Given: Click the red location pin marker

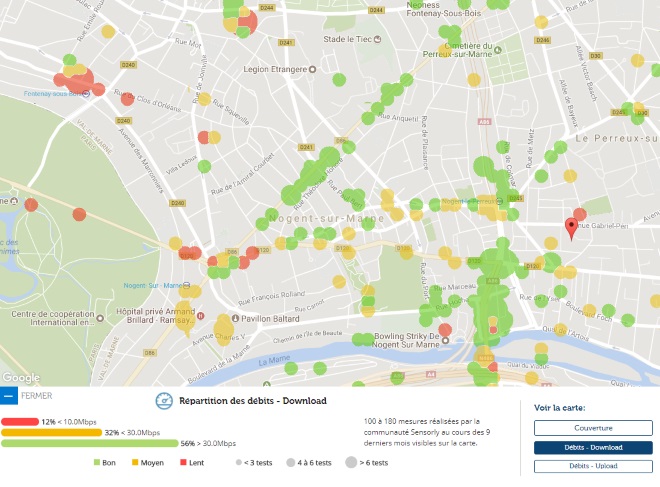Looking at the screenshot, I should [x=572, y=228].
